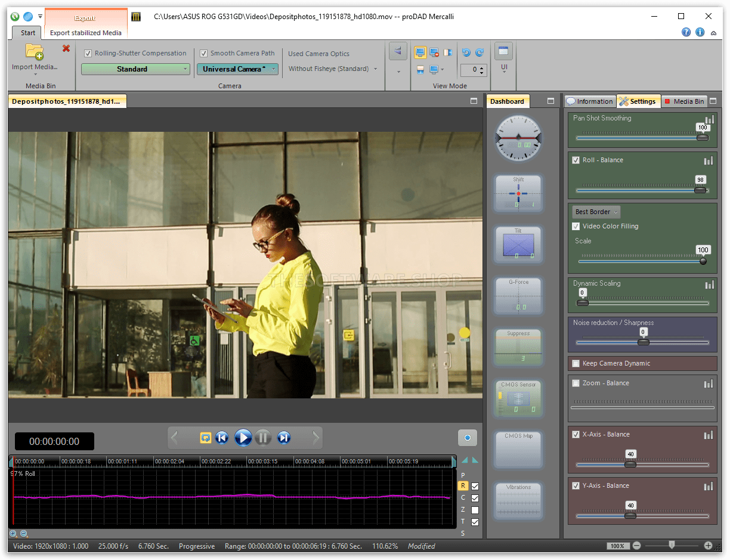
Task: Click the timeline zoom-in magnifier icon
Action: tap(13, 533)
